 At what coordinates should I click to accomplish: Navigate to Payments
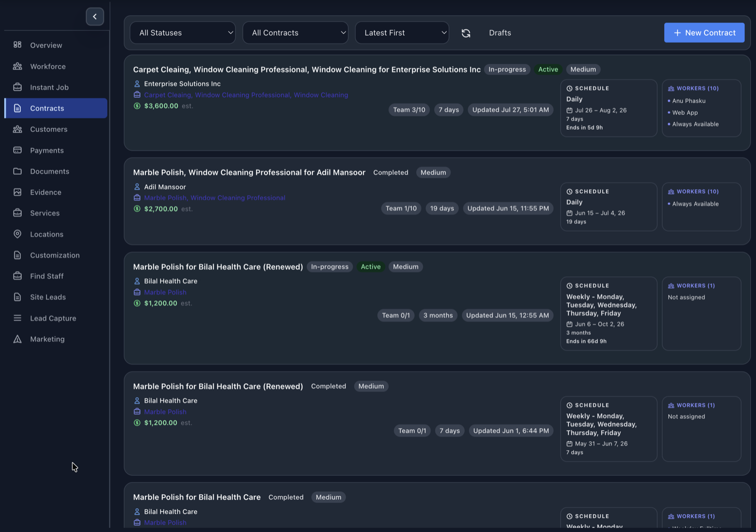pos(56,150)
